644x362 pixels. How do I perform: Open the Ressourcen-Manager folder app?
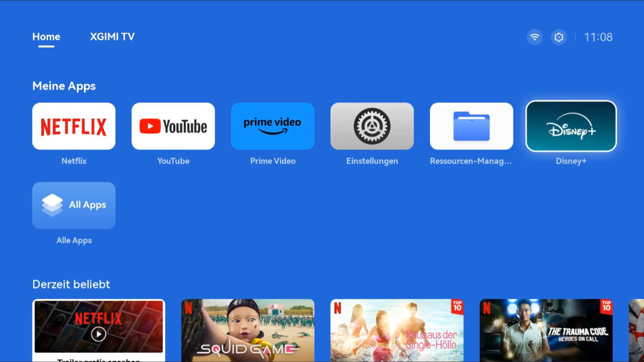coord(472,126)
